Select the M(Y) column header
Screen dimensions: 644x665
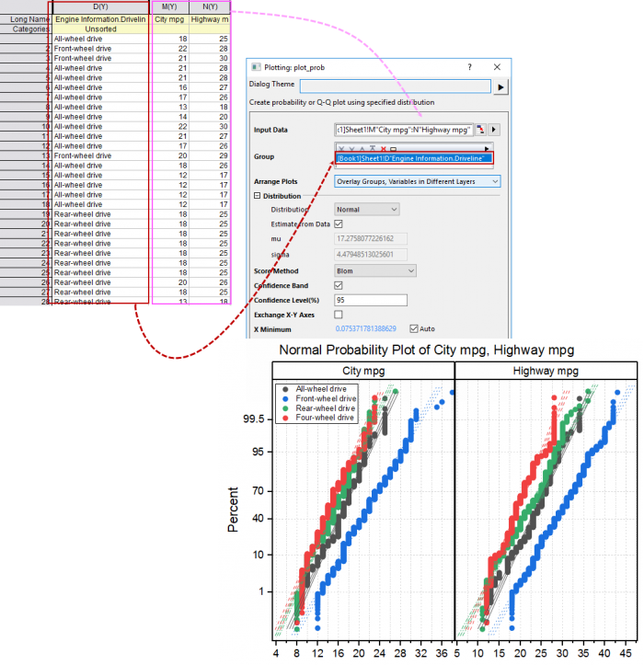coord(168,7)
